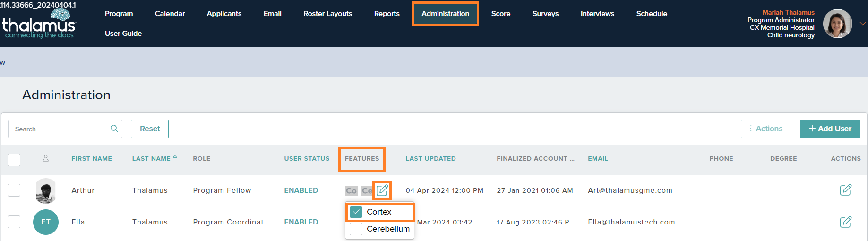Click the Art@thalamusgme.com email

[630, 190]
